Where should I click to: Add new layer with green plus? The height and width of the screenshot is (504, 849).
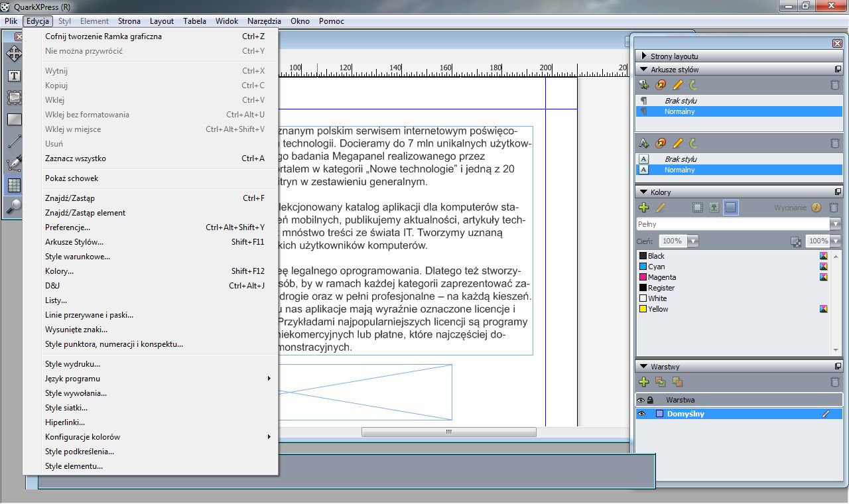pyautogui.click(x=643, y=382)
